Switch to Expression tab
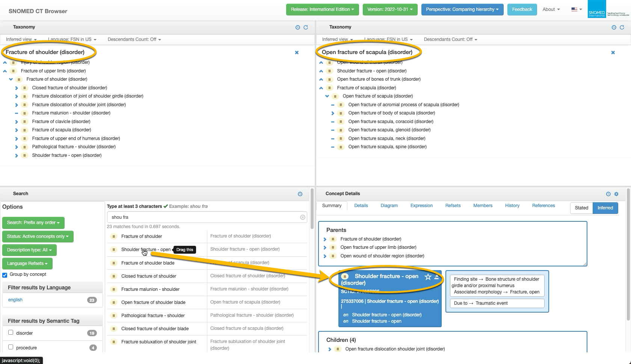 click(x=421, y=206)
